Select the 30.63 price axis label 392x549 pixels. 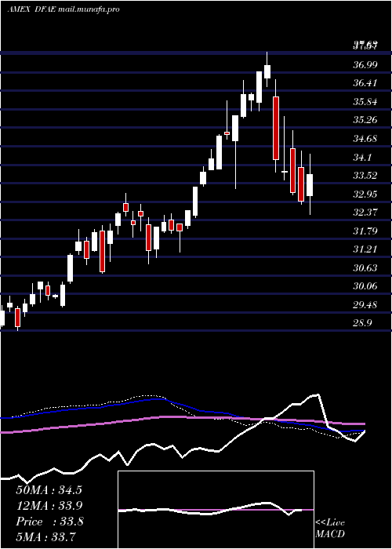[365, 268]
